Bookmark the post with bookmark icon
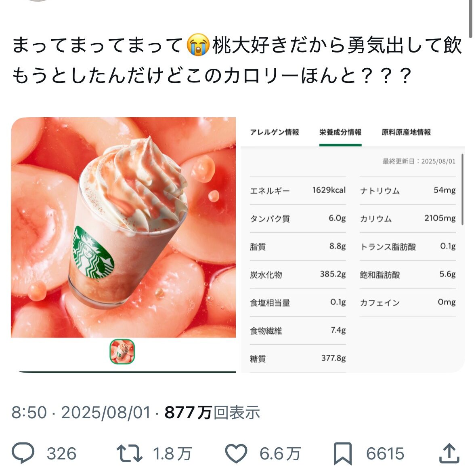The height and width of the screenshot is (476, 476). point(343,454)
